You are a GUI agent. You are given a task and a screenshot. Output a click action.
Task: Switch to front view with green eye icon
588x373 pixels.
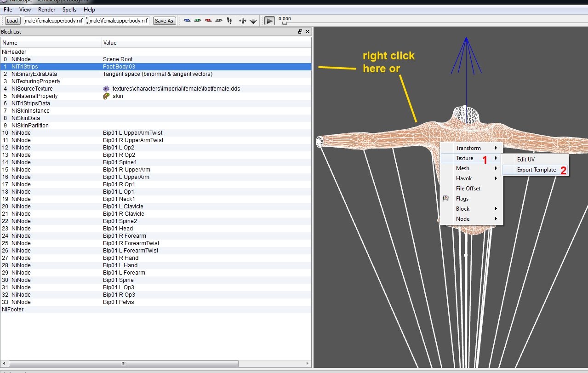pyautogui.click(x=197, y=21)
